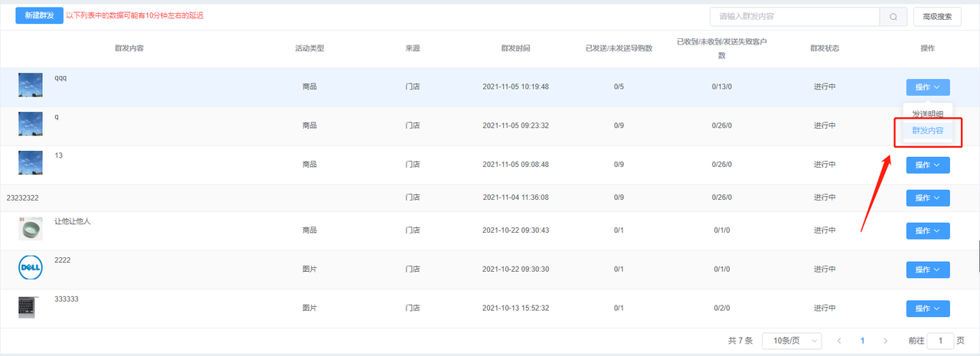Click the 新建群发 button

coord(39,15)
